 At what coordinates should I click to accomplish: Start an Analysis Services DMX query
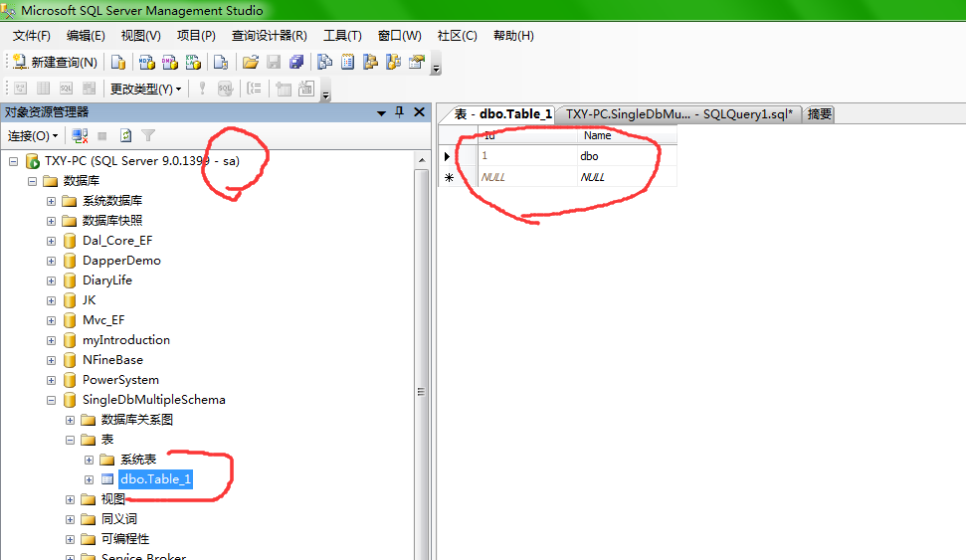[x=170, y=63]
